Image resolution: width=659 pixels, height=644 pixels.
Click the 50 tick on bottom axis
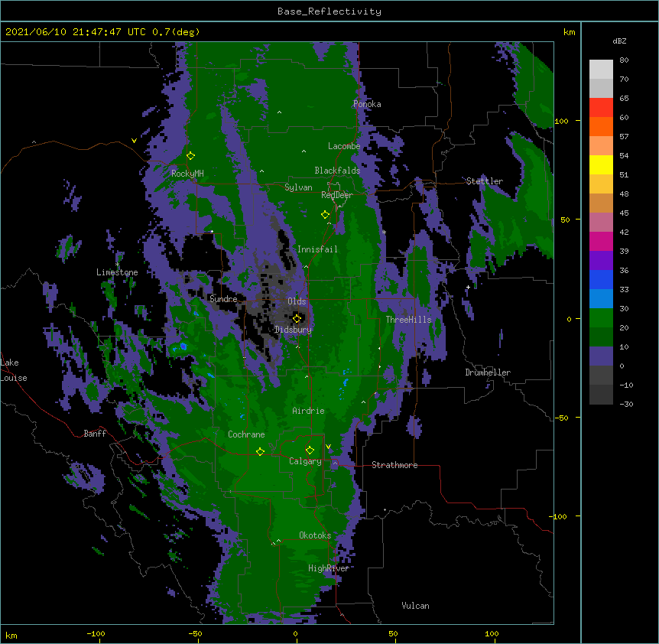[393, 633]
